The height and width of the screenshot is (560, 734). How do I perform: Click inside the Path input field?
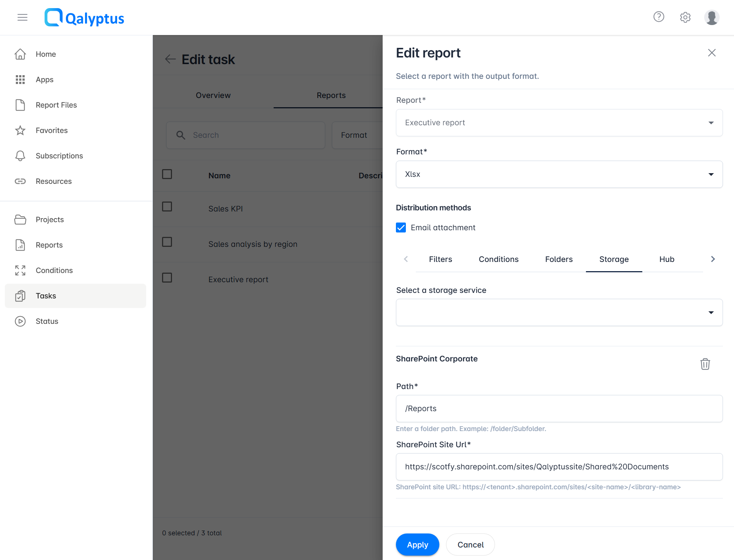tap(559, 408)
